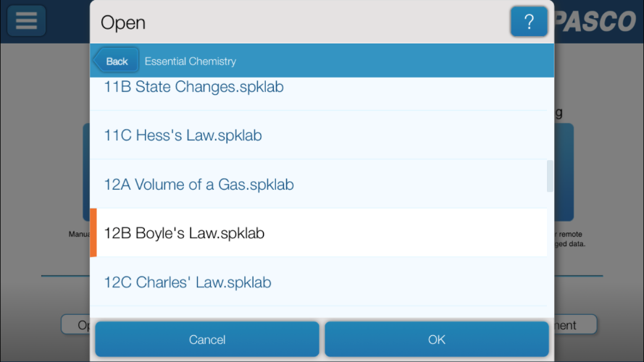Image resolution: width=644 pixels, height=362 pixels.
Task: Click the file list scrollbar thumb
Action: [x=550, y=176]
